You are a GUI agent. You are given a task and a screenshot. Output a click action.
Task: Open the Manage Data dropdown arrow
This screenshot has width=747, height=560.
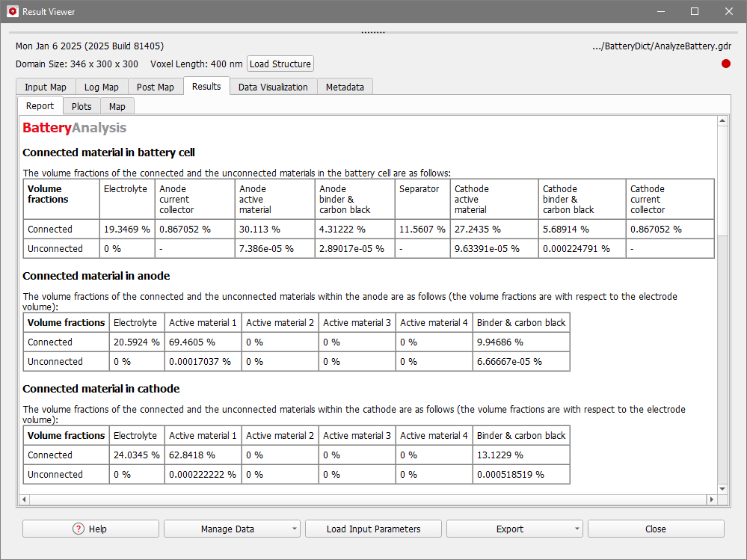pos(295,529)
